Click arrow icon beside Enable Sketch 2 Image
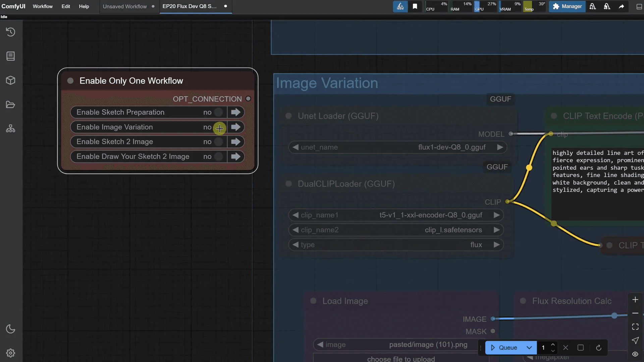This screenshot has height=362, width=644. [236, 142]
